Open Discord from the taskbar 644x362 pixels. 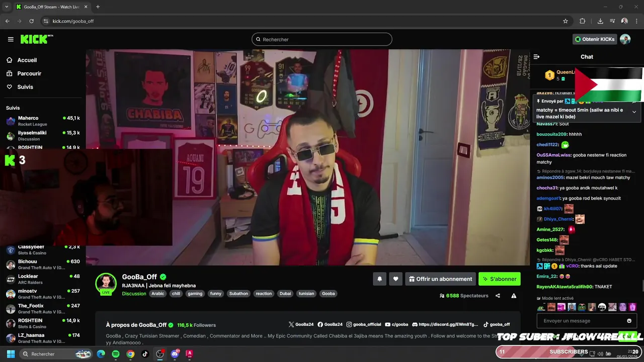[x=175, y=354]
